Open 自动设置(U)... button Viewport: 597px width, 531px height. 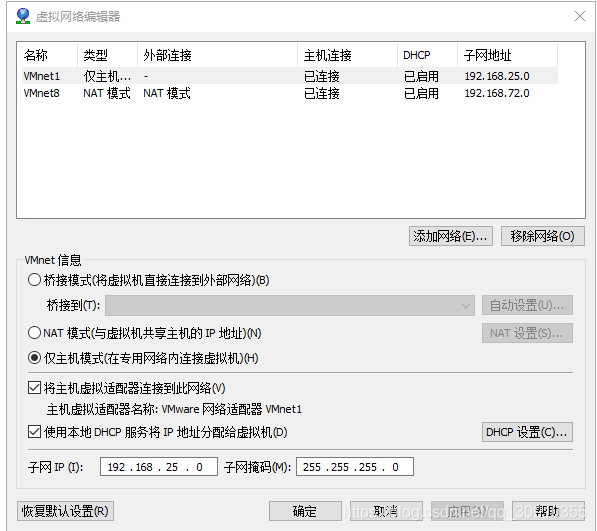[x=527, y=305]
